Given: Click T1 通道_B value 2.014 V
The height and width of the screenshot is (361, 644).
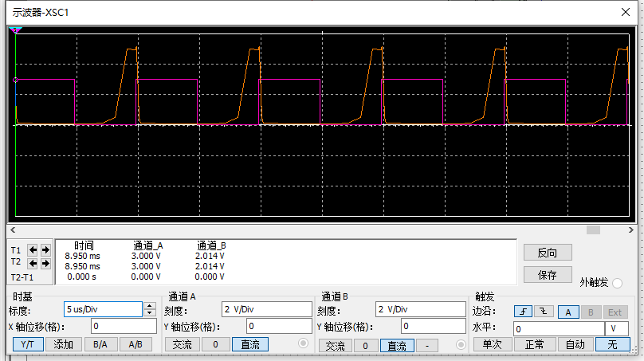Looking at the screenshot, I should coord(210,256).
